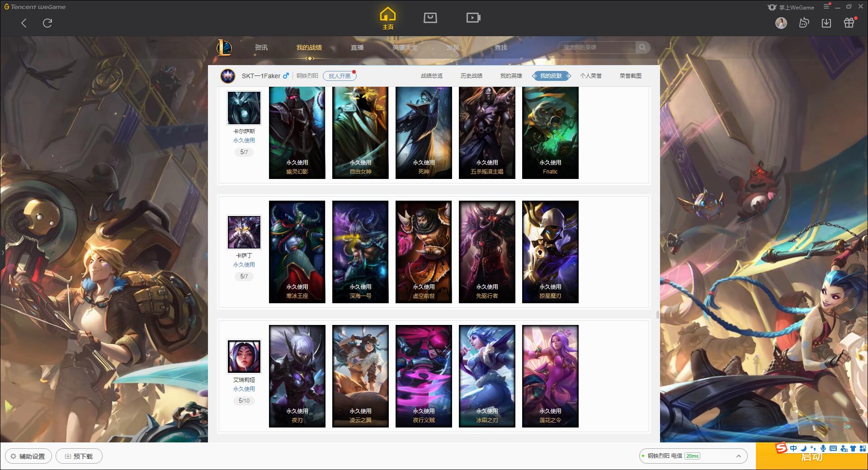Open the 夜刃 skin card
This screenshot has height=470, width=868.
point(297,376)
